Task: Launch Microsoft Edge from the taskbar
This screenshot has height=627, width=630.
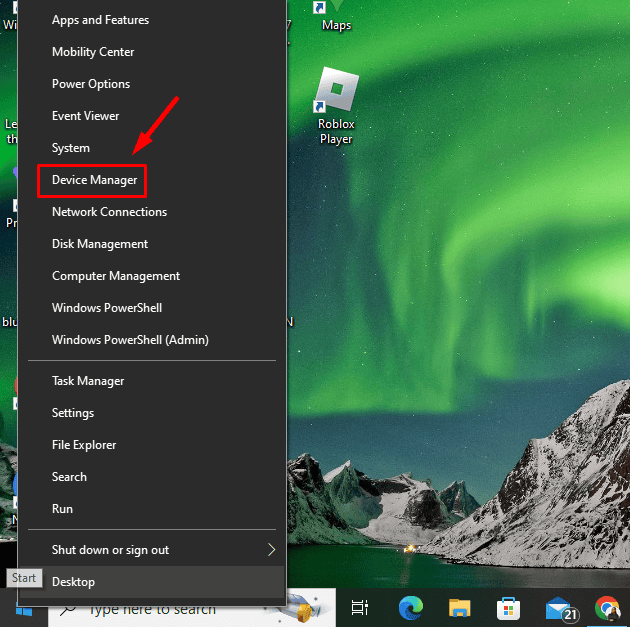Action: (411, 608)
